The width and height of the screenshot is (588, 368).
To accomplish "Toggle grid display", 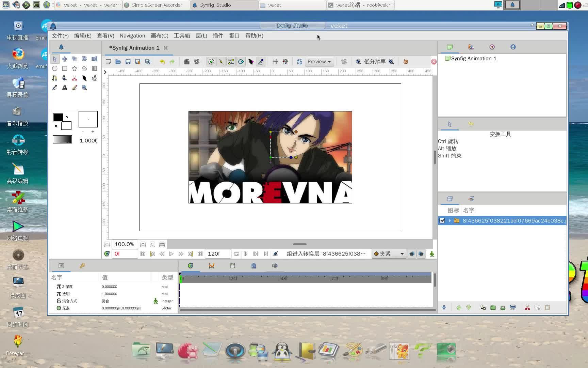I will click(275, 62).
